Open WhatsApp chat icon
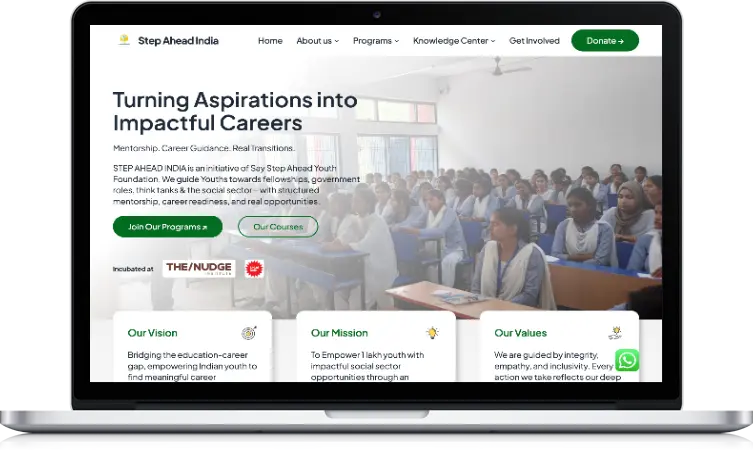This screenshot has width=753, height=450. coord(627,360)
